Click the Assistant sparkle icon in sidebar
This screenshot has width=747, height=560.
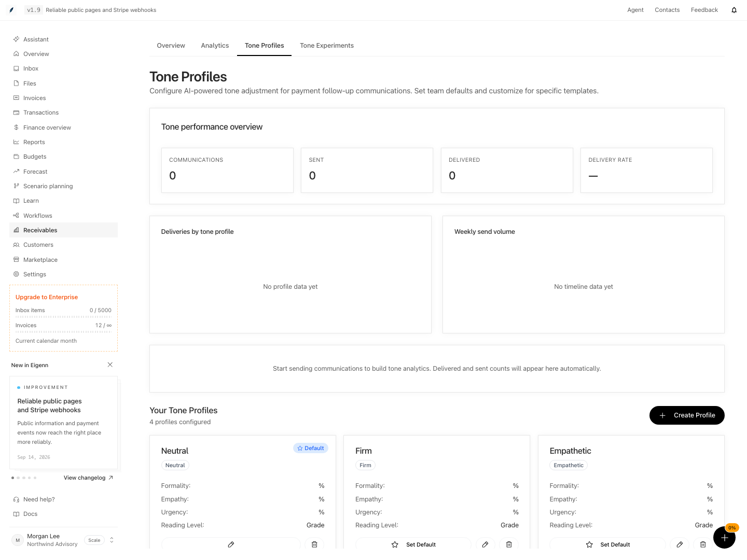click(16, 39)
